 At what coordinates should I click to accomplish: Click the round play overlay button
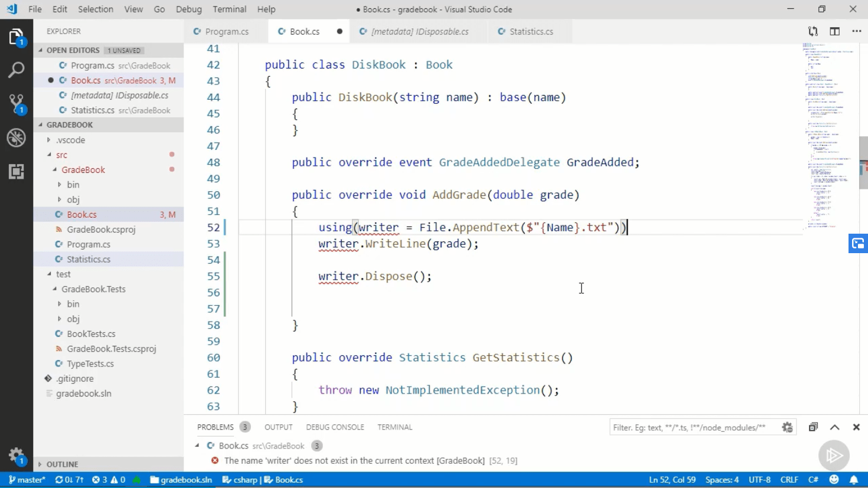tap(834, 455)
